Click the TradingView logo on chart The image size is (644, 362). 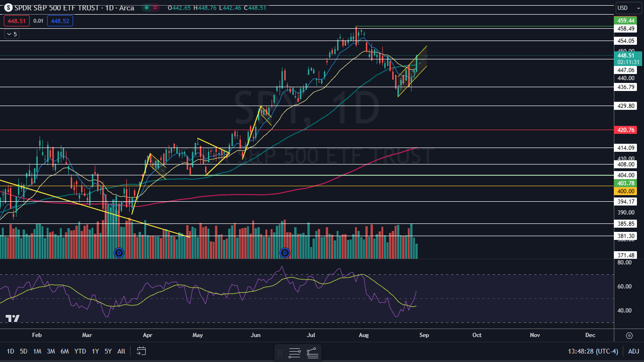pos(13,319)
